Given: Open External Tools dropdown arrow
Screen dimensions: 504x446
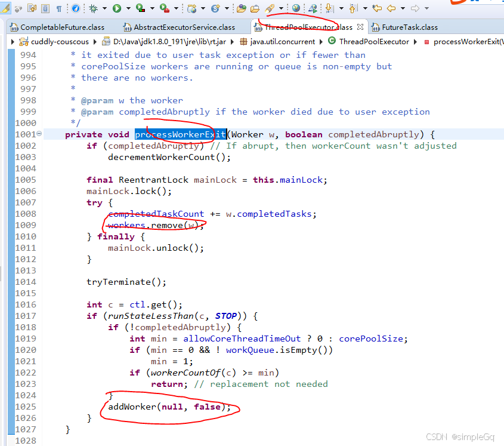Looking at the screenshot, I should pyautogui.click(x=176, y=8).
